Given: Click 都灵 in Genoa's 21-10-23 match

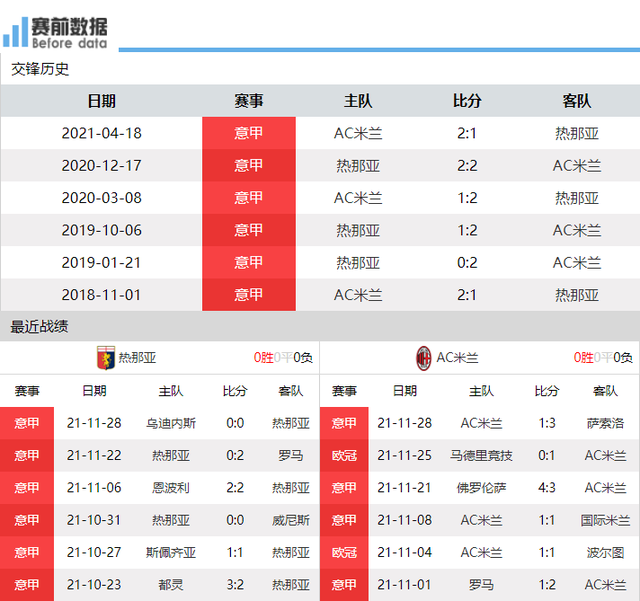Looking at the screenshot, I should [171, 585].
